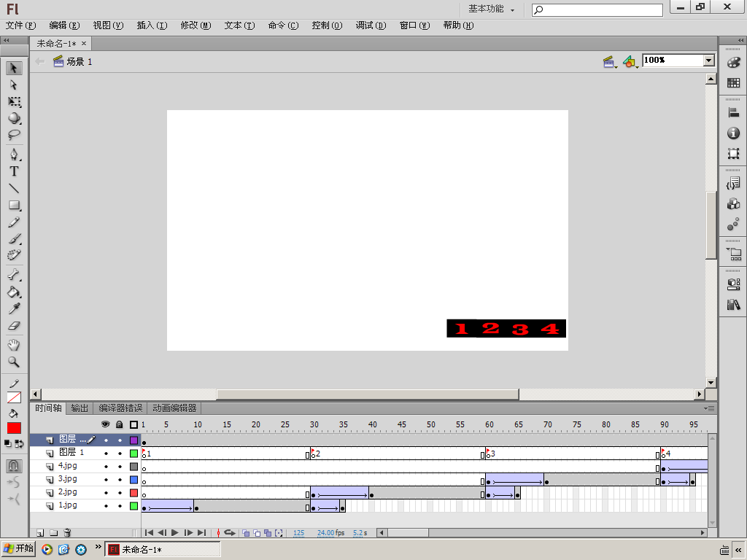Select the Text tool
Image resolution: width=747 pixels, height=560 pixels.
tap(14, 171)
